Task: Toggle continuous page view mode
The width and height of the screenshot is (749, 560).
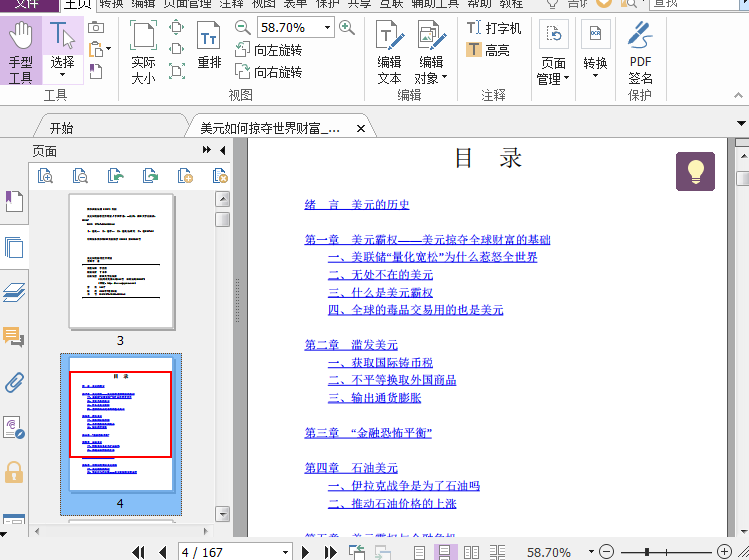Action: pyautogui.click(x=445, y=552)
